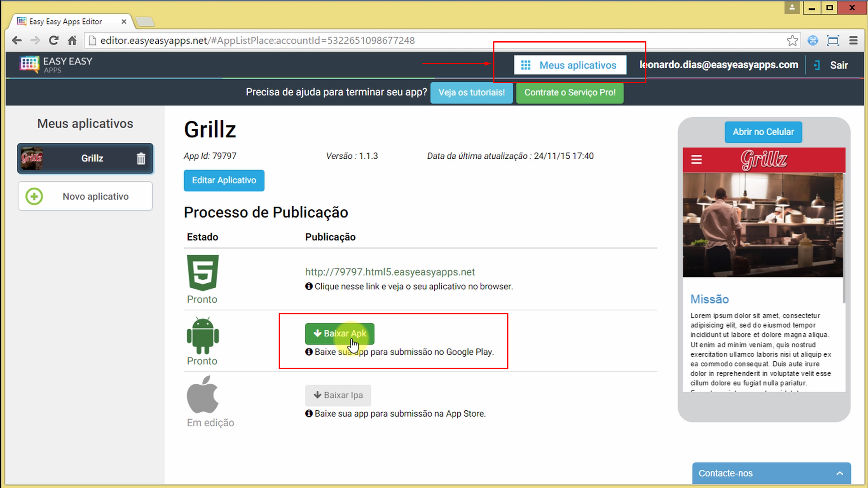Click the restaurant kitchen photo in preview
Image resolution: width=868 pixels, height=488 pixels.
point(763,225)
